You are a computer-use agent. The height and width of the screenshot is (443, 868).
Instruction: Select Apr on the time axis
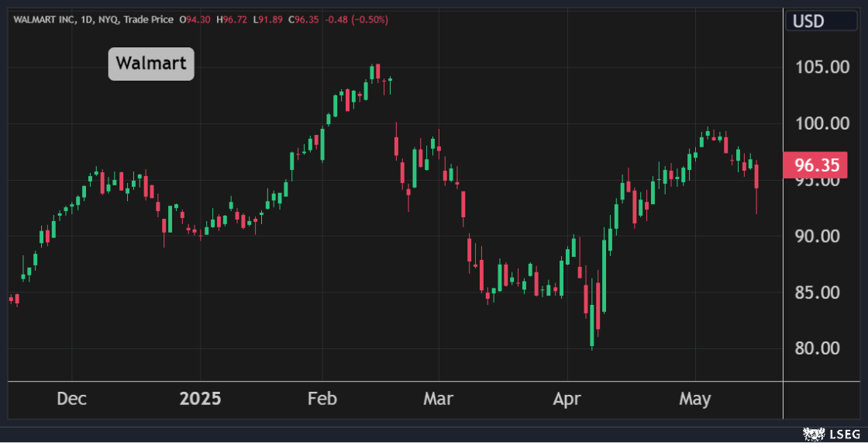point(567,400)
